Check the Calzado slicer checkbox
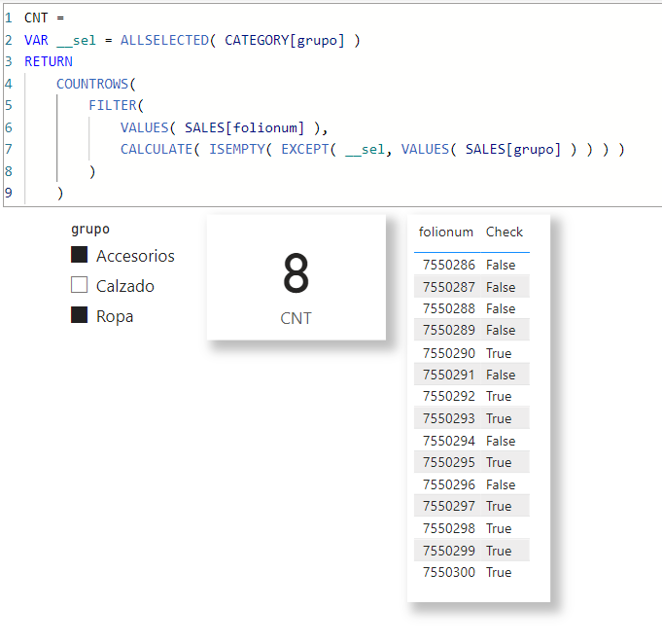The image size is (662, 644). point(79,285)
